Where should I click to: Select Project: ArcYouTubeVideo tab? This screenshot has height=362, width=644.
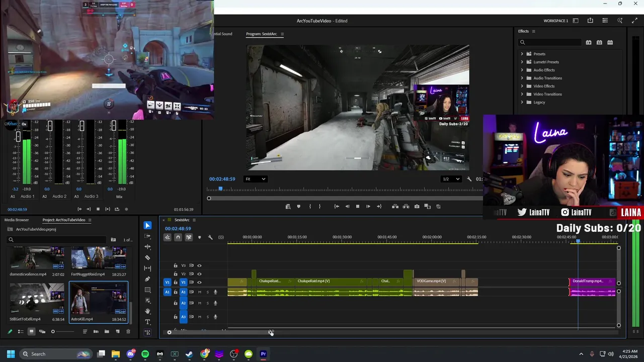coord(64,220)
